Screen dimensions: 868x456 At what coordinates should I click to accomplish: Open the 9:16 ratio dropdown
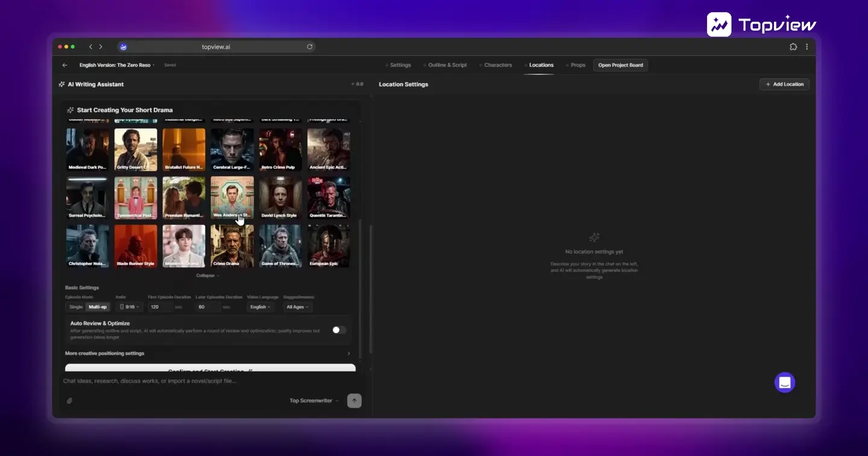click(130, 307)
